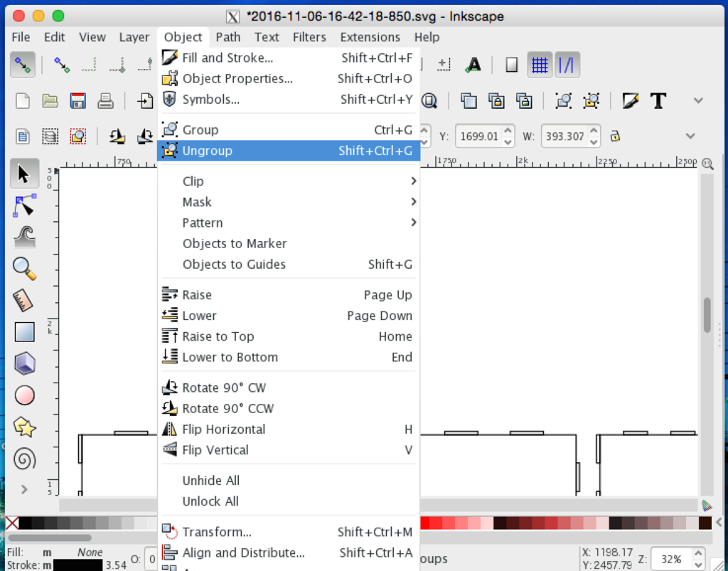Click the black stroke color indicator
This screenshot has width=728, height=571.
coord(77,565)
